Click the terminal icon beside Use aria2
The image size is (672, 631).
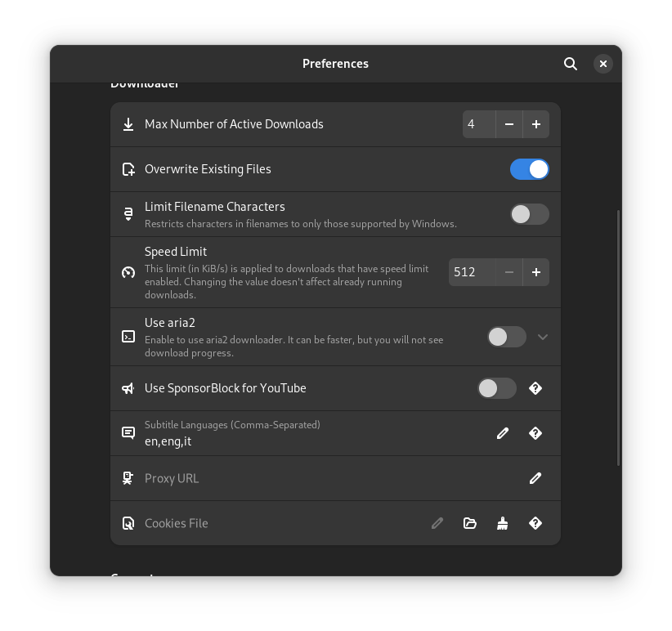click(128, 337)
